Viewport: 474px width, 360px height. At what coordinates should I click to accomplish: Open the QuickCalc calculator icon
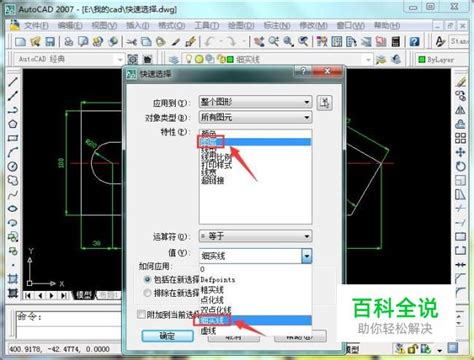click(x=395, y=42)
